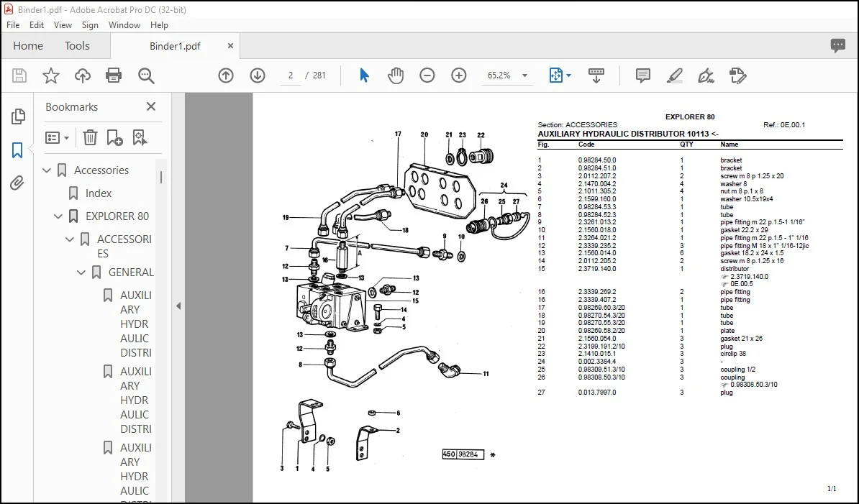
Task: Add a sticky note comment
Action: pos(643,75)
